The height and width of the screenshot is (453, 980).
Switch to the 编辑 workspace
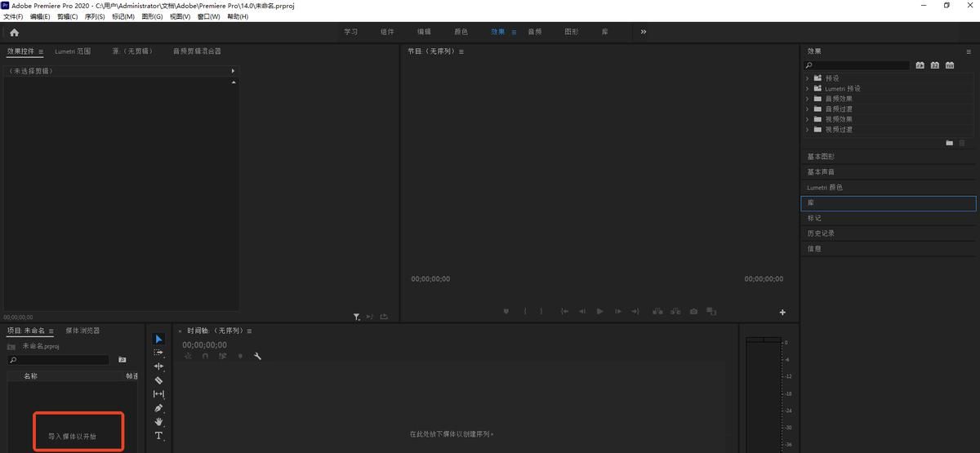tap(425, 32)
